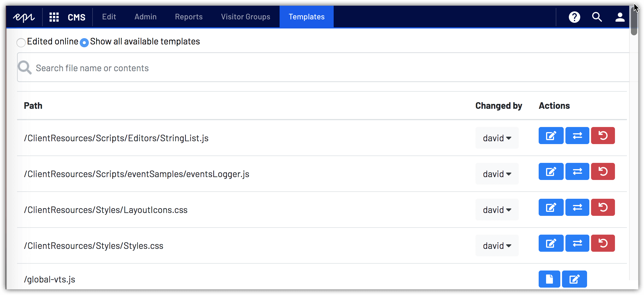Select Show all available templates option

(x=84, y=42)
